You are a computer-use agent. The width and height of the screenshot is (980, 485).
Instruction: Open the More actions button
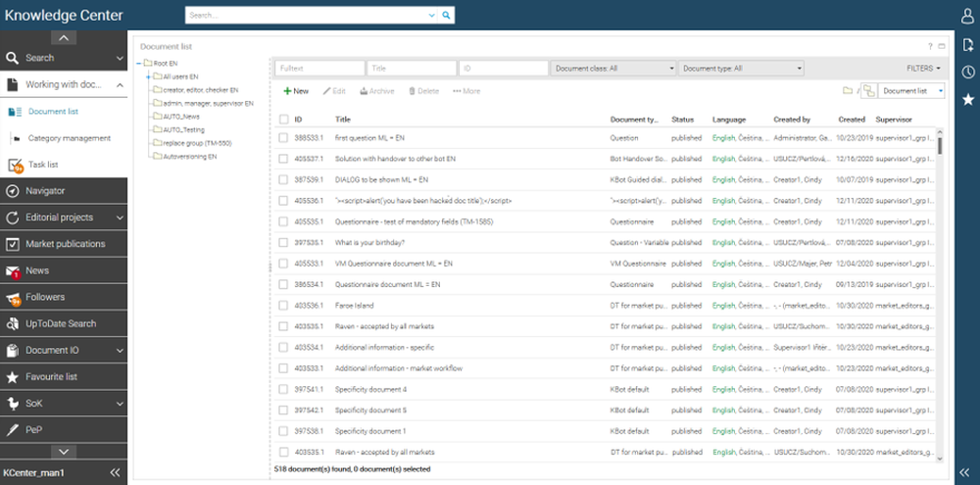click(466, 91)
